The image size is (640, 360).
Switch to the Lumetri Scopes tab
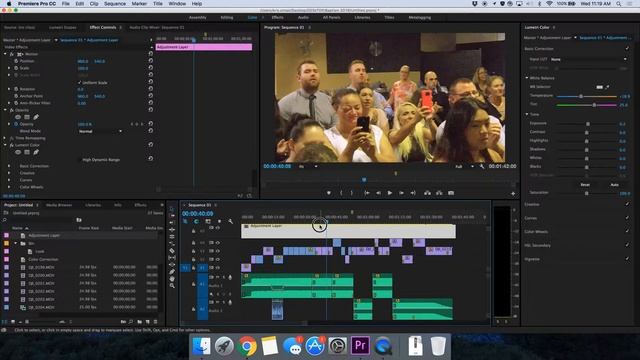click(62, 27)
